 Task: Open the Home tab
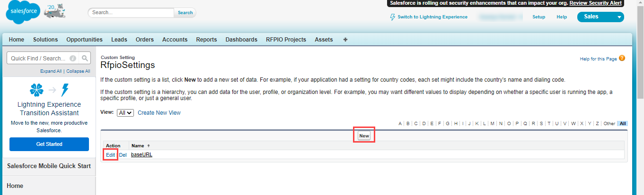coord(17,40)
